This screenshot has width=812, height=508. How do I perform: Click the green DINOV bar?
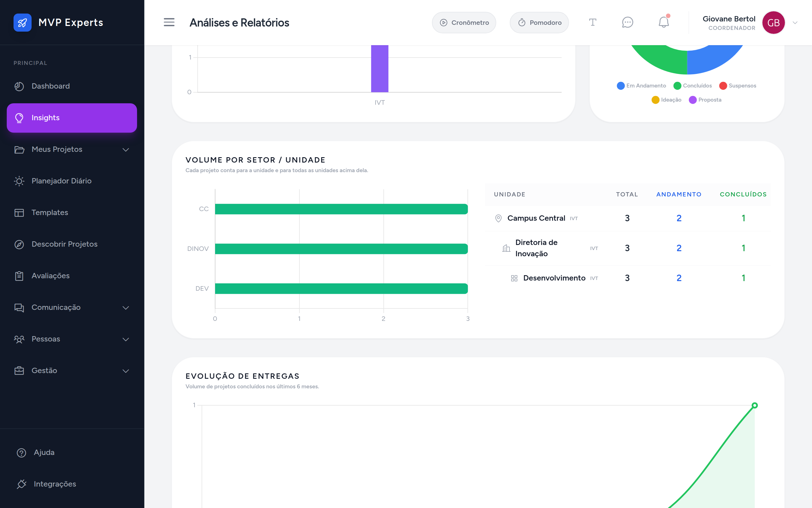341,249
